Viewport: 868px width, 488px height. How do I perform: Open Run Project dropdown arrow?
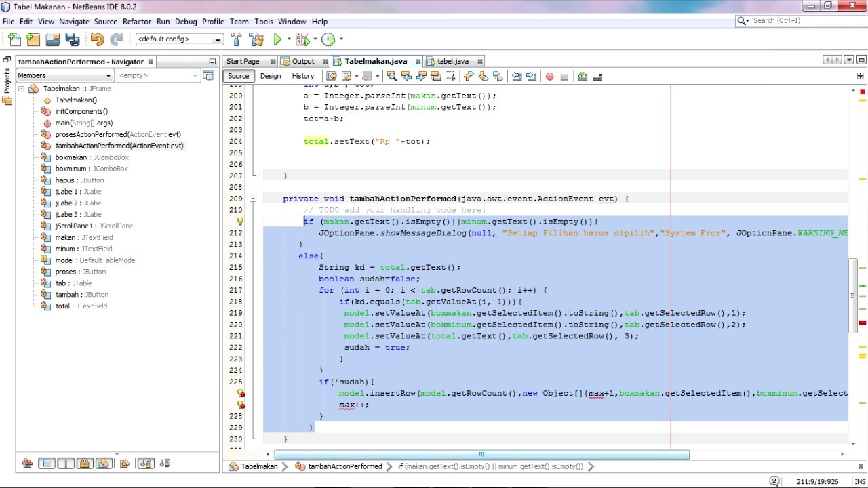(289, 39)
